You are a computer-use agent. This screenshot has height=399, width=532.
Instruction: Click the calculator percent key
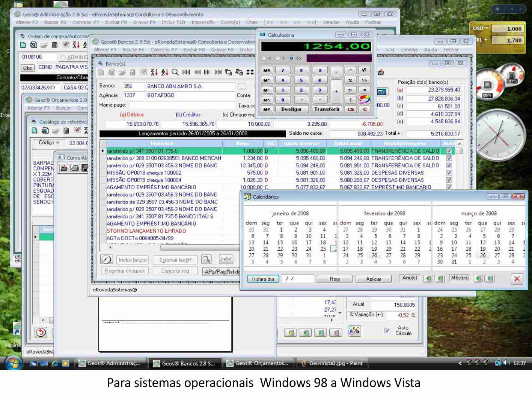350,80
